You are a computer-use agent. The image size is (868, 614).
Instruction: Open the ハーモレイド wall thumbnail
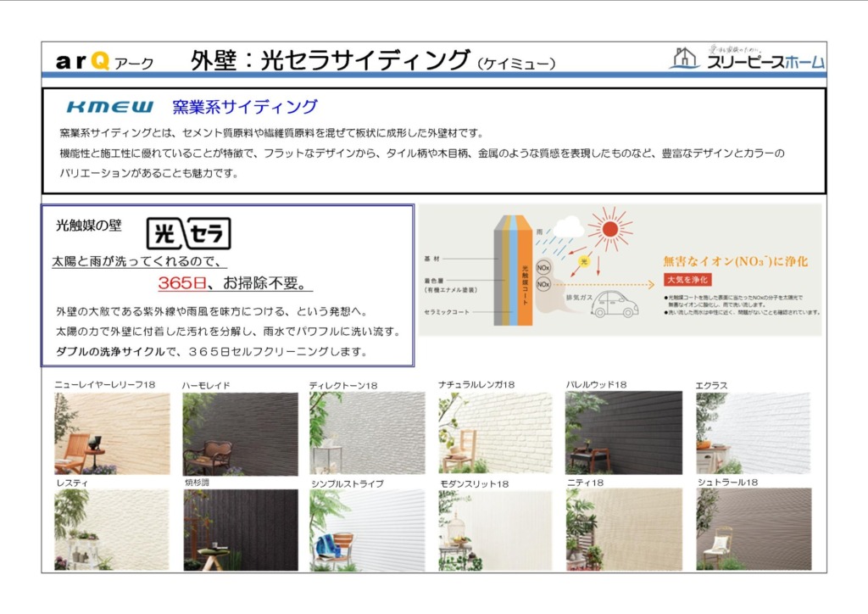[240, 434]
